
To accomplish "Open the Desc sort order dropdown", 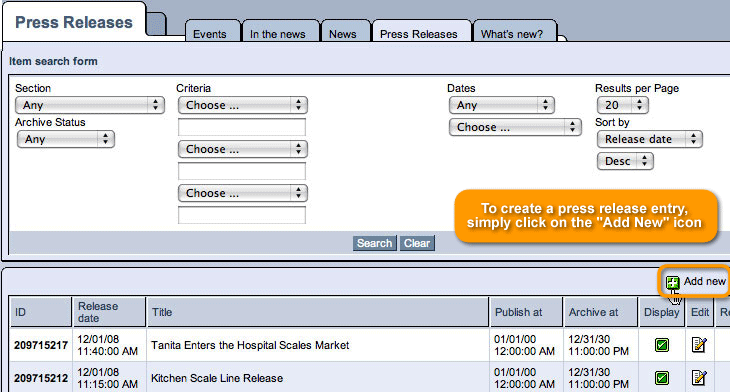I will click(625, 161).
